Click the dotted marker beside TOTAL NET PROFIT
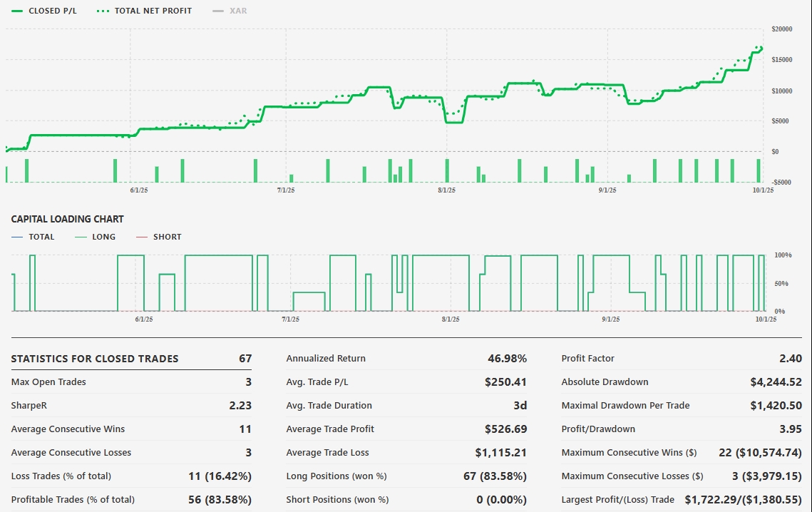Viewport: 812px width, 512px height. point(103,11)
